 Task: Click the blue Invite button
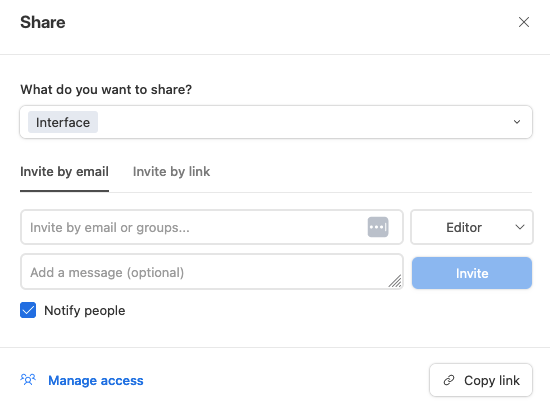[x=472, y=273]
